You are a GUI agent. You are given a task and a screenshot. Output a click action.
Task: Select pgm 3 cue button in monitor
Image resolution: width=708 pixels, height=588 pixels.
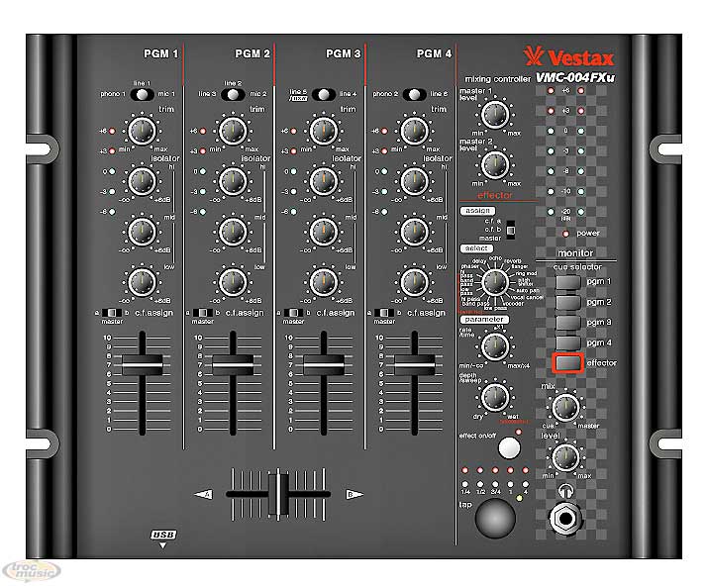pyautogui.click(x=567, y=323)
